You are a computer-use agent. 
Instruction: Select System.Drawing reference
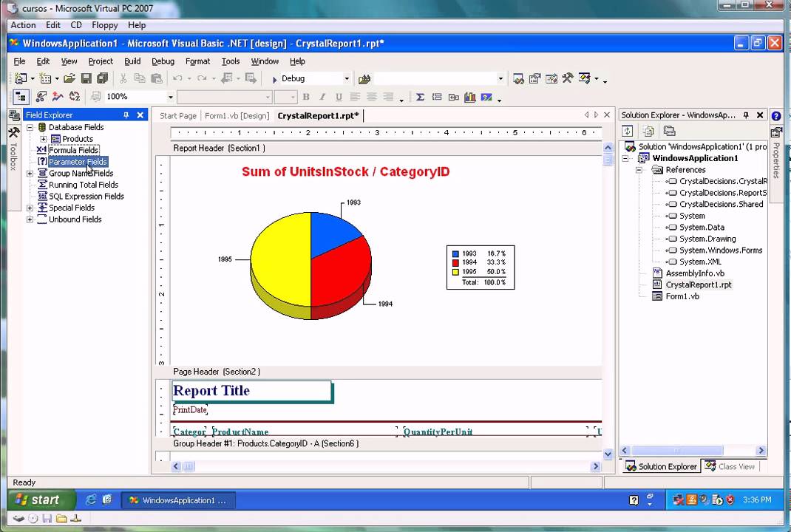point(707,239)
